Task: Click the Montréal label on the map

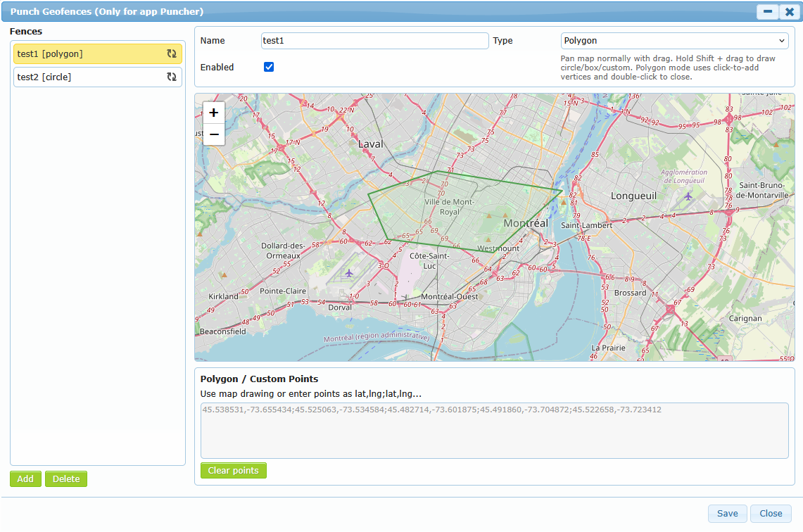Action: pyautogui.click(x=526, y=223)
